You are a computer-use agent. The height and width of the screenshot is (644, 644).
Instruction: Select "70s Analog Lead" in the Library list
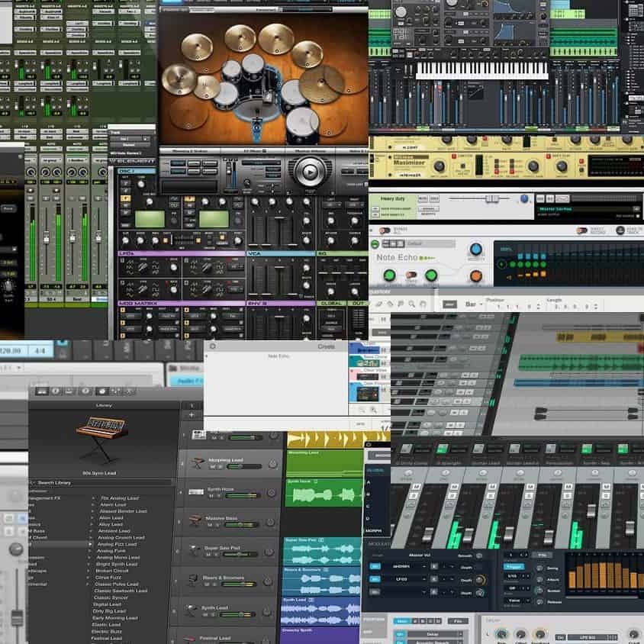point(120,498)
